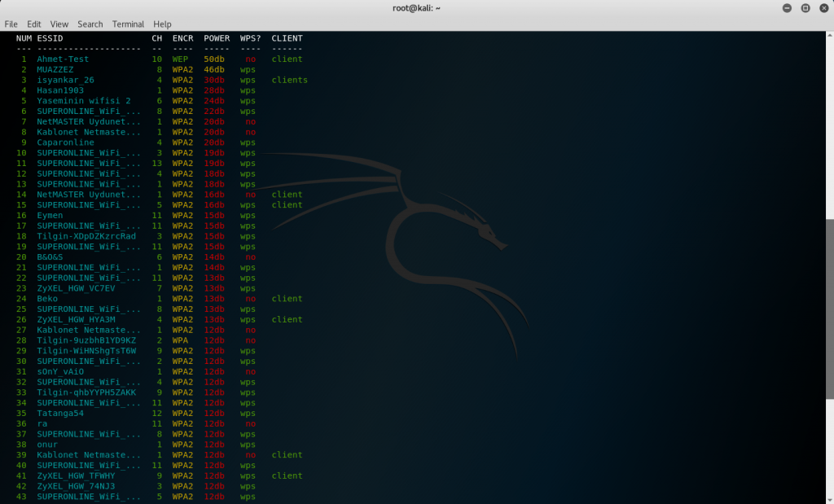Maximize the terminal window
The width and height of the screenshot is (834, 504).
[x=805, y=8]
